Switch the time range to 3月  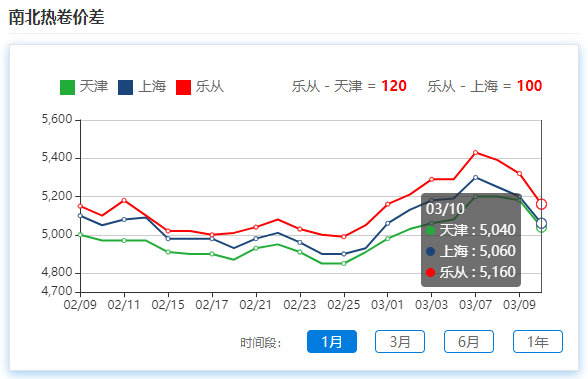[400, 341]
